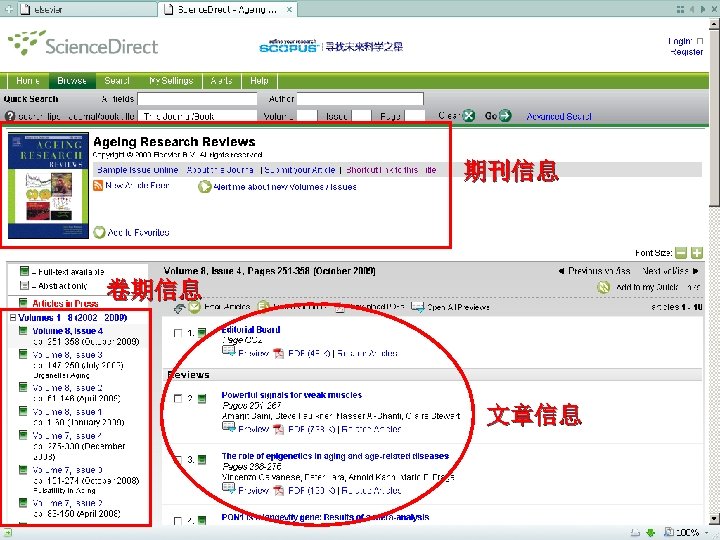Image resolution: width=720 pixels, height=540 pixels.
Task: Click full-text icon beside Volume 8, Issue 3
Action: click(23, 354)
